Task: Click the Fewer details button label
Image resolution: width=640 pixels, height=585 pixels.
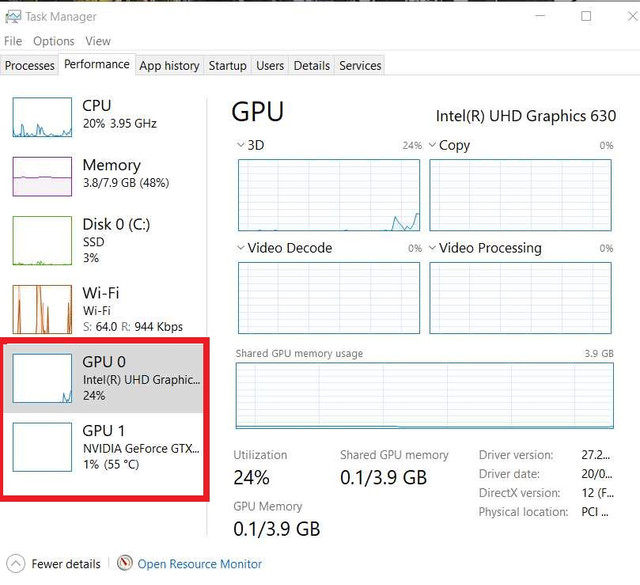Action: coord(66,564)
